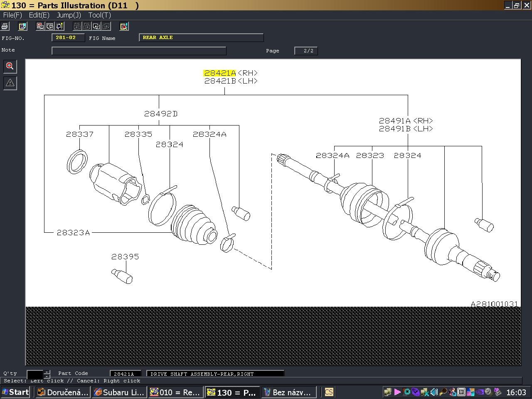Open the Edit(E) menu
This screenshot has width=532, height=399.
coord(39,15)
